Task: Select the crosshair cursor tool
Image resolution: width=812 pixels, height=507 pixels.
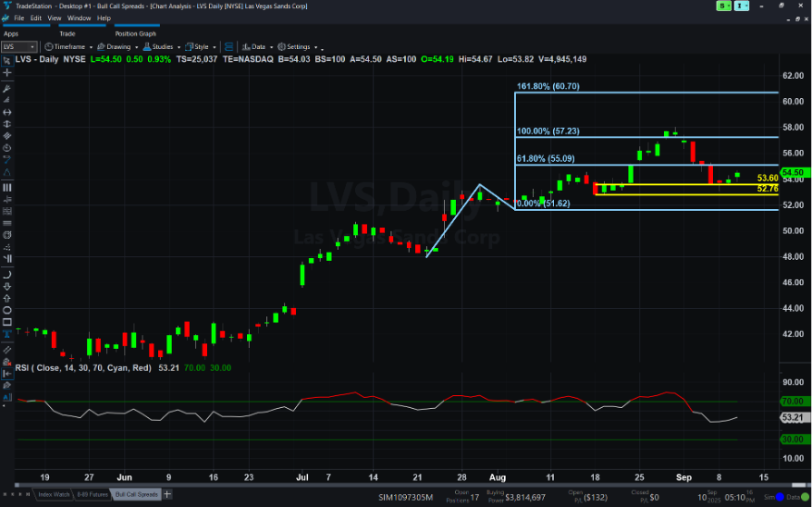Action: [x=7, y=73]
